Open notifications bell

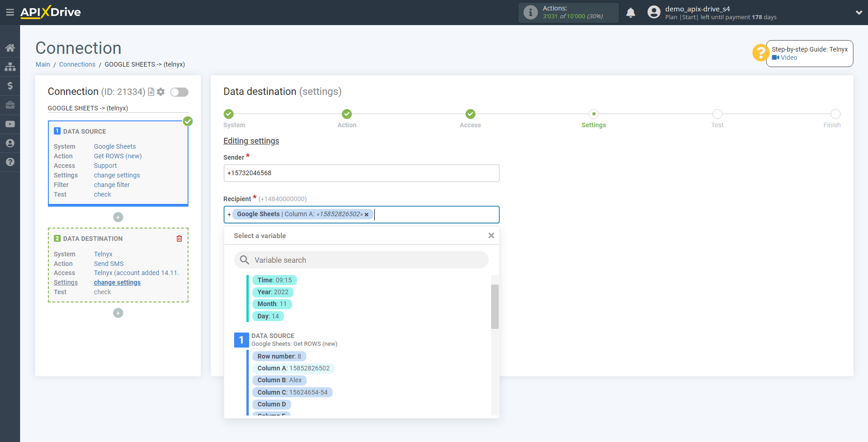(x=631, y=13)
